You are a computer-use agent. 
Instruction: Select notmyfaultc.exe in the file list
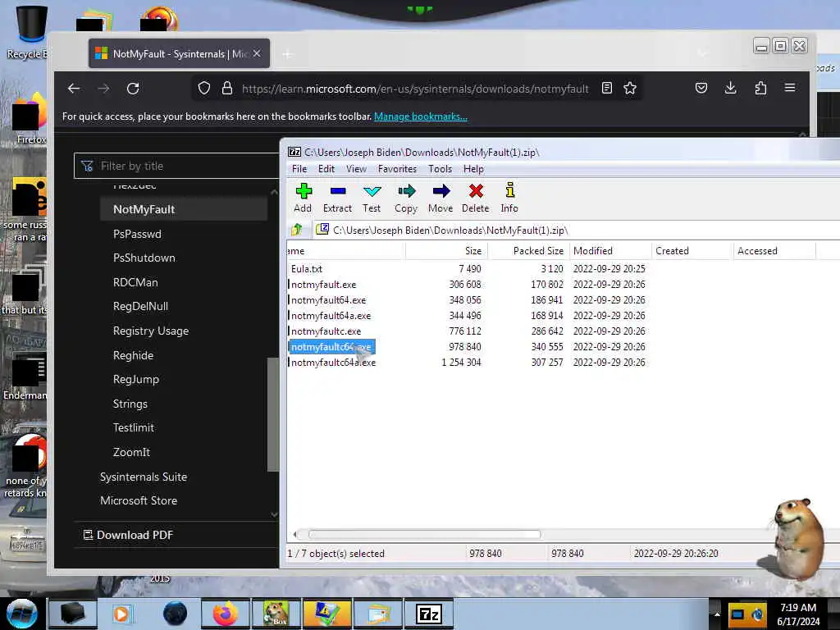click(x=325, y=331)
